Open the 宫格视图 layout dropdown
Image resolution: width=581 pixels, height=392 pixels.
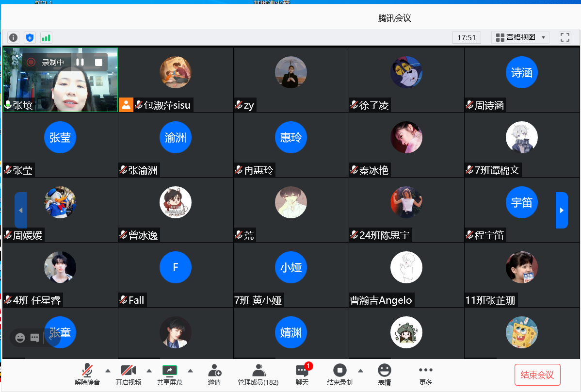click(520, 37)
